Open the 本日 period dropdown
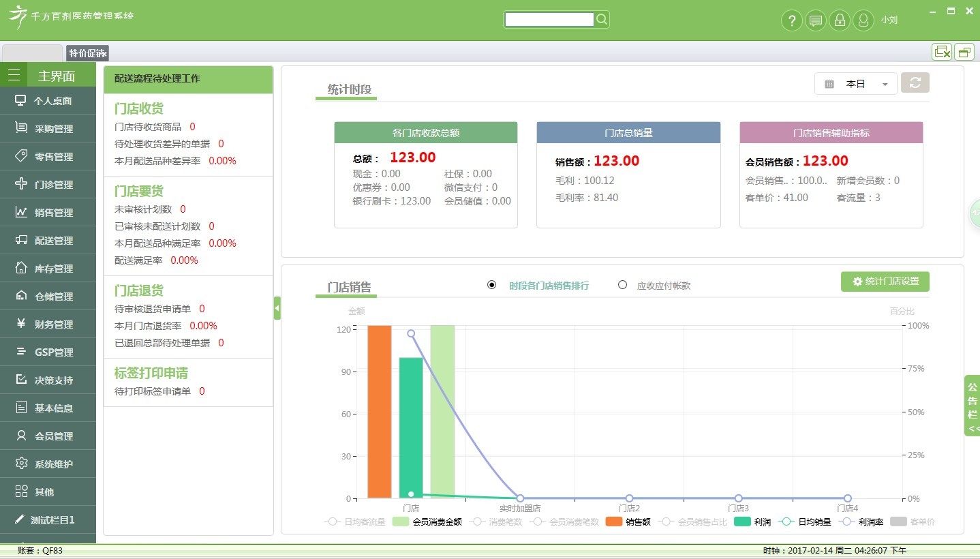The image size is (980, 559). pos(855,84)
